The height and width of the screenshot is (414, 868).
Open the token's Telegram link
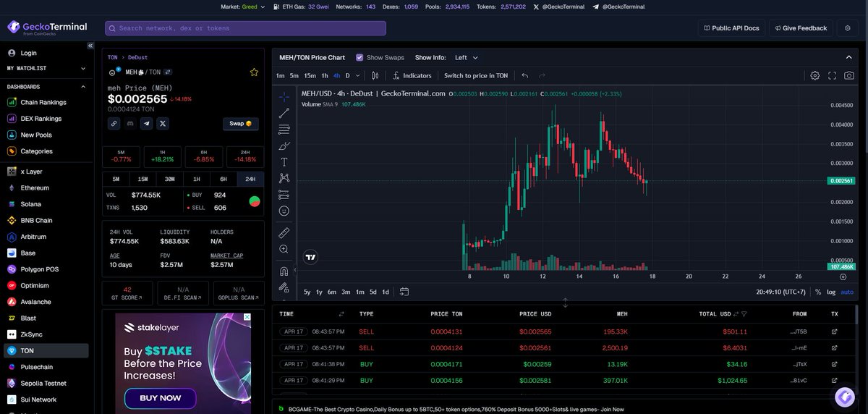pos(147,124)
